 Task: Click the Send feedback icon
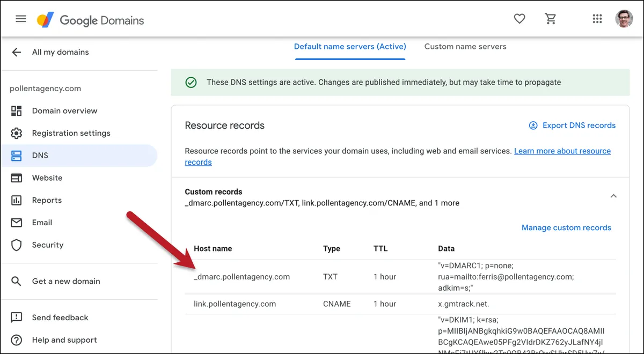click(17, 318)
